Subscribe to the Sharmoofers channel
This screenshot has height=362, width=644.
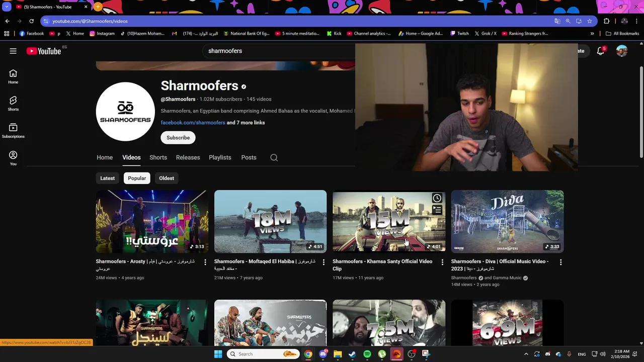[x=178, y=138]
